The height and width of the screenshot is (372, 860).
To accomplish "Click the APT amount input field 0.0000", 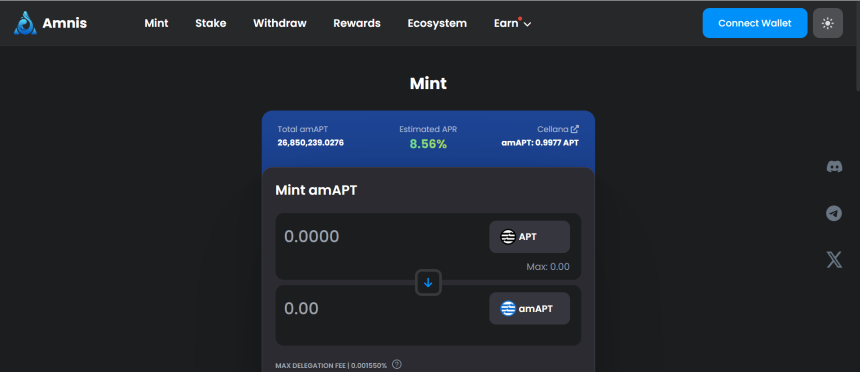I will 312,236.
